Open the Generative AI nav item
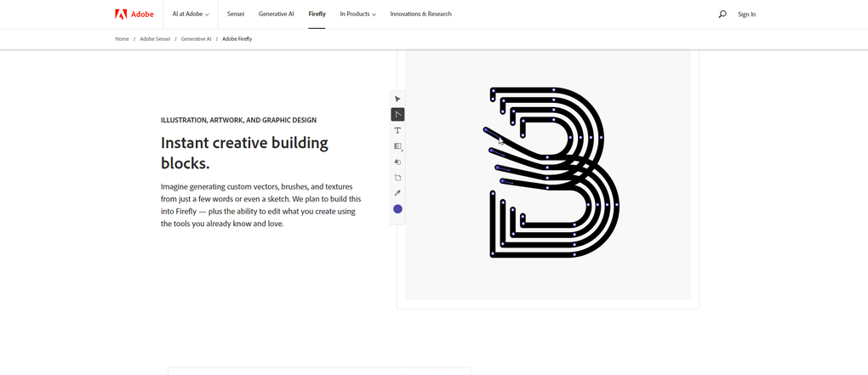Screen dimensions: 868x375 click(x=277, y=14)
